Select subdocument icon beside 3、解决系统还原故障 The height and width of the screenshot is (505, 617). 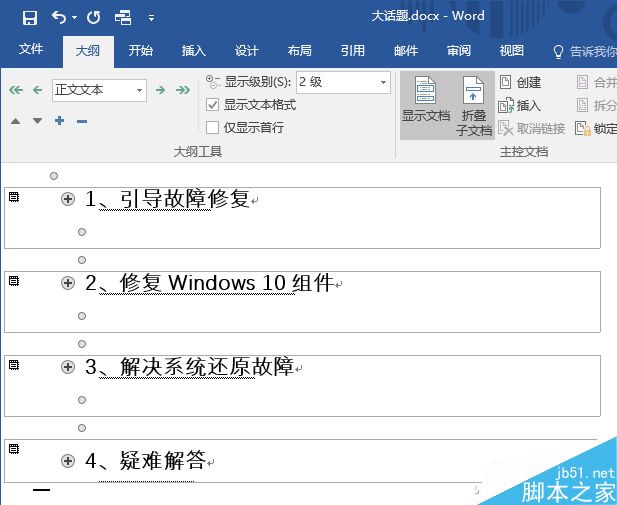pos(14,365)
